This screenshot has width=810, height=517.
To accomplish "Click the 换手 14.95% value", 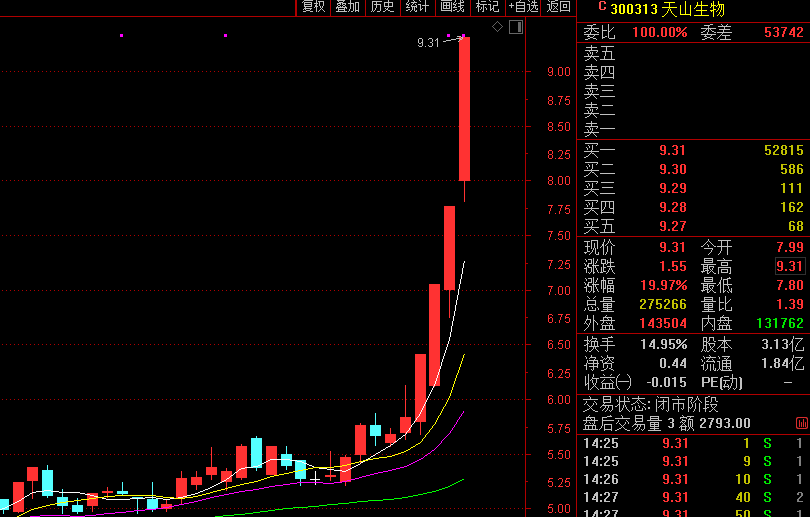I will pyautogui.click(x=664, y=344).
